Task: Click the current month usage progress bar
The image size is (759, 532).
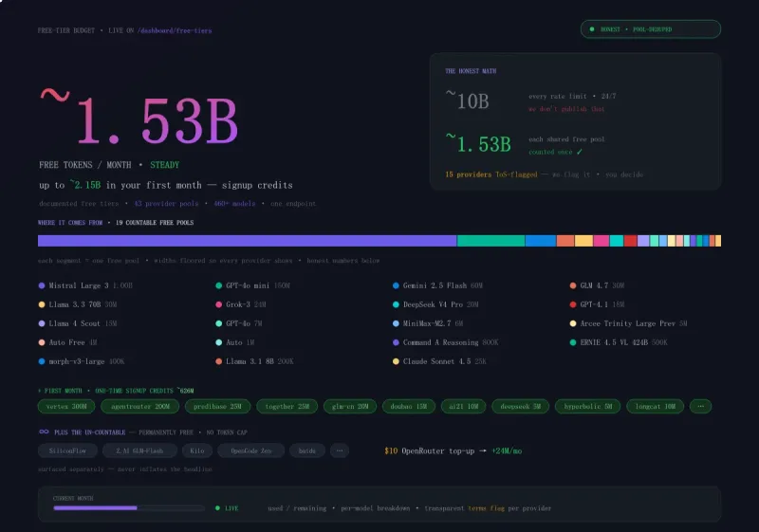Action: click(x=129, y=508)
